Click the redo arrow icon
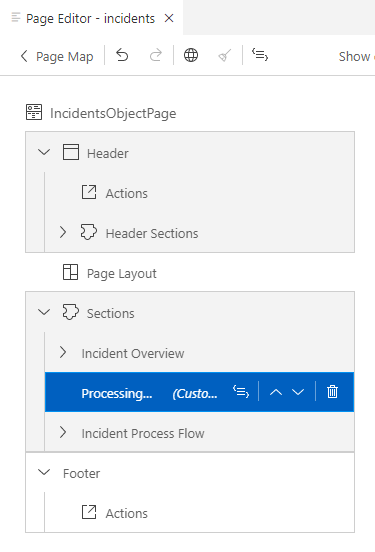 [156, 56]
